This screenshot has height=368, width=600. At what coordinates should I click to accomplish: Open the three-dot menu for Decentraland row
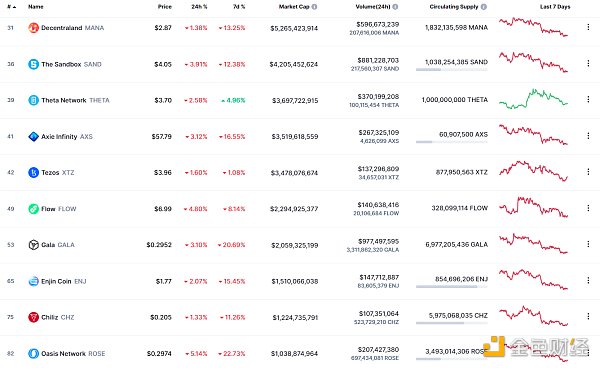(x=588, y=27)
